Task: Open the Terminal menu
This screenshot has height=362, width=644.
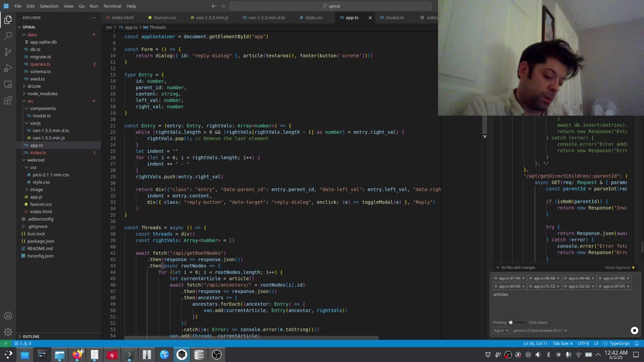Action: pyautogui.click(x=112, y=6)
